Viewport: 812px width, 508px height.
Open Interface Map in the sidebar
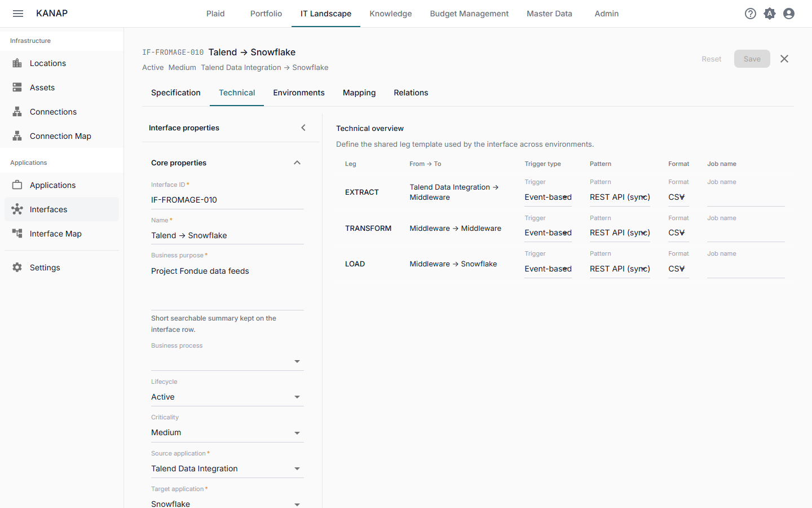(62, 234)
